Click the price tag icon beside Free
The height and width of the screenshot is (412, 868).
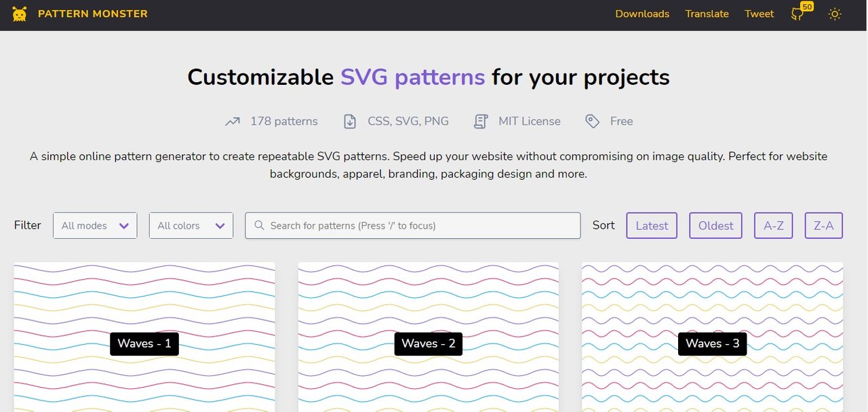[593, 121]
